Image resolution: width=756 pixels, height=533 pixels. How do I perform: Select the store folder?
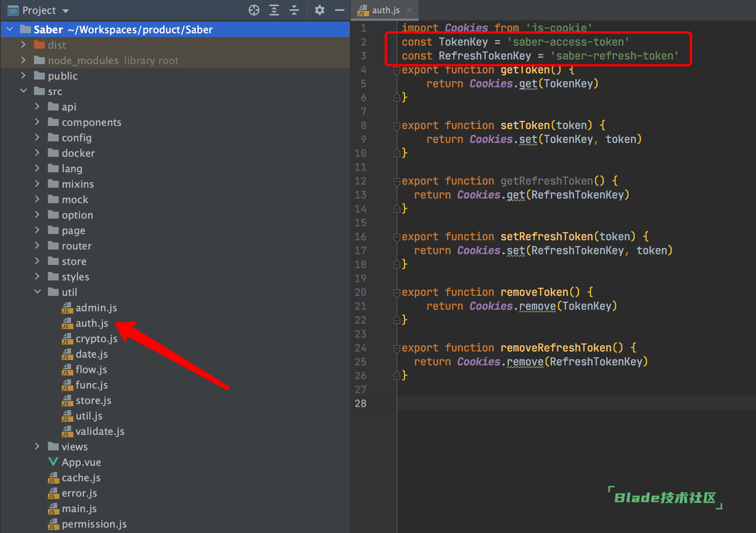tap(74, 261)
